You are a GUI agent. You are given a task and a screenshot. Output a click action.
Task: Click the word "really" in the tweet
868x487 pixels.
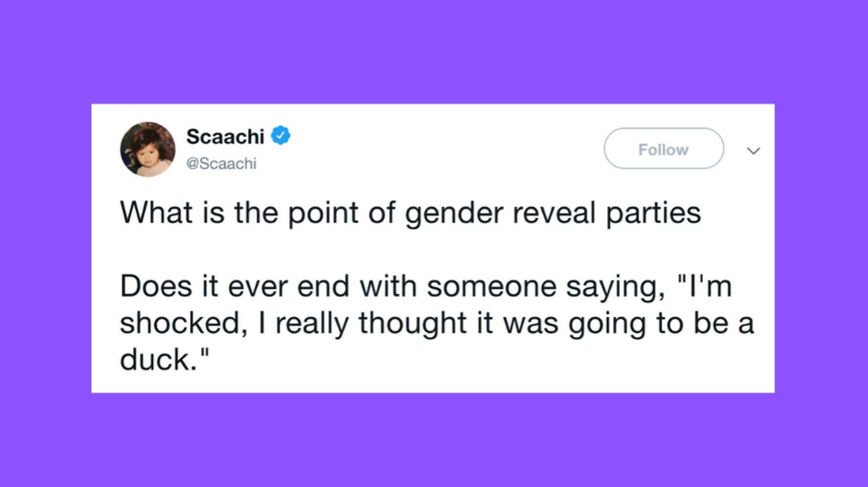click(x=311, y=324)
